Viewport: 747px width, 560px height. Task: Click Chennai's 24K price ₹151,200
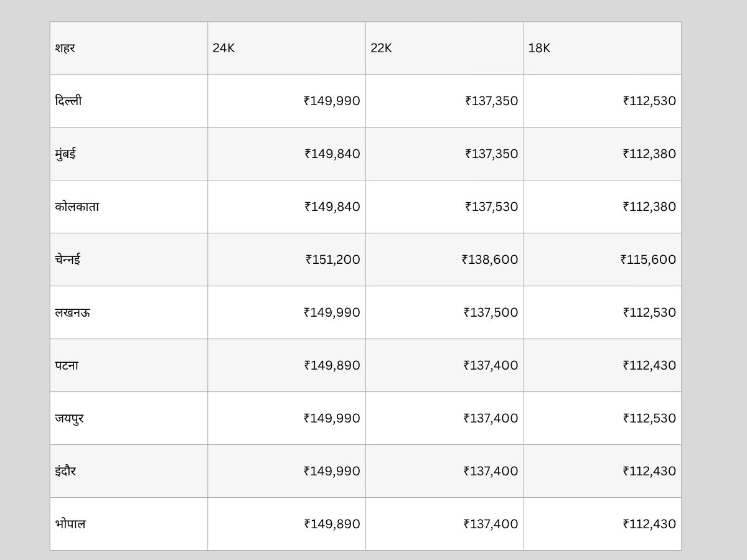(x=333, y=259)
